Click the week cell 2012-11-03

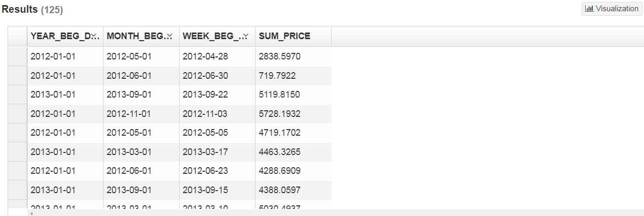pyautogui.click(x=217, y=114)
